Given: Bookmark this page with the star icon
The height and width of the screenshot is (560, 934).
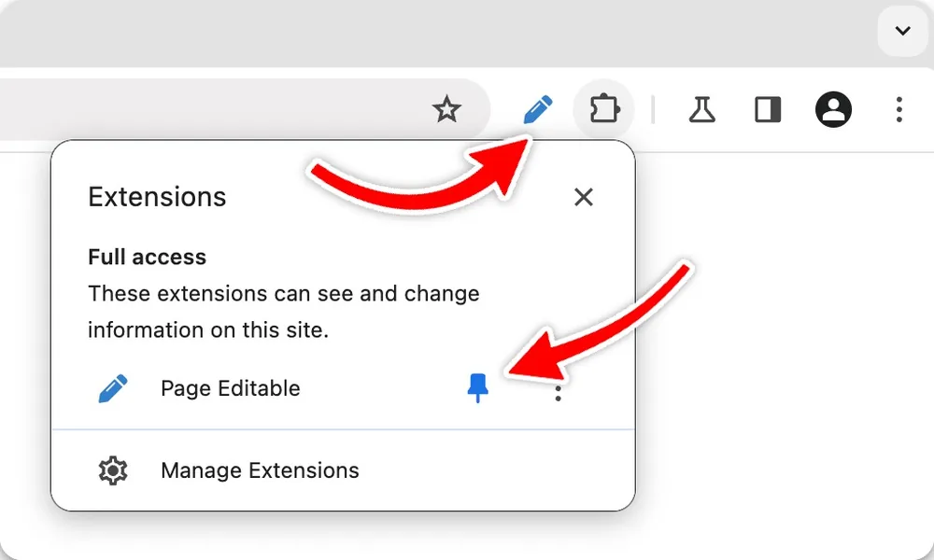Looking at the screenshot, I should pyautogui.click(x=446, y=109).
